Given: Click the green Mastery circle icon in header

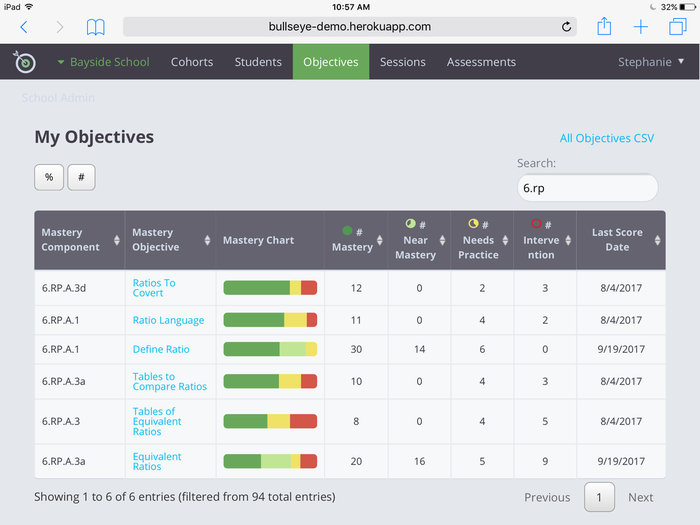Looking at the screenshot, I should pyautogui.click(x=347, y=231).
